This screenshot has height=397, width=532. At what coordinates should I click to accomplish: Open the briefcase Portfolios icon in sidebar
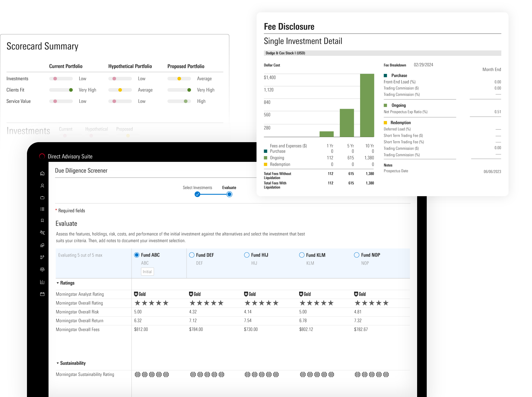42,198
